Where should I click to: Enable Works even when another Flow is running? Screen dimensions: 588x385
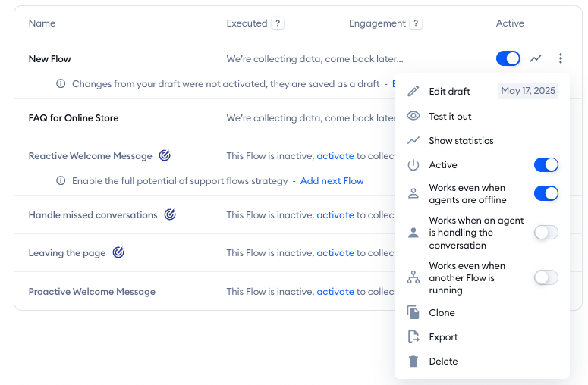click(546, 277)
